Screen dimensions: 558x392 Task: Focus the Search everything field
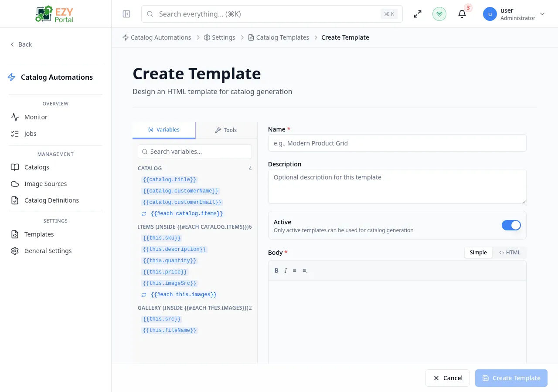272,14
